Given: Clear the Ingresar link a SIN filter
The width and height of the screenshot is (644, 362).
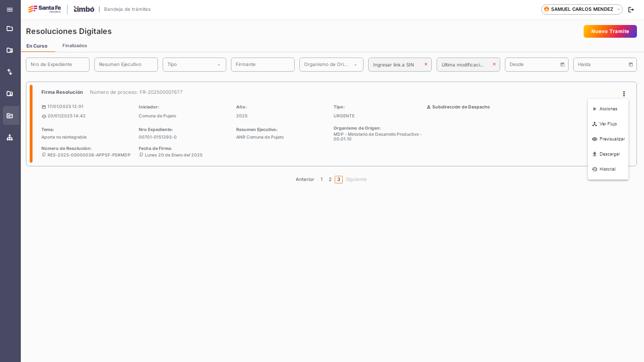Looking at the screenshot, I should point(426,65).
